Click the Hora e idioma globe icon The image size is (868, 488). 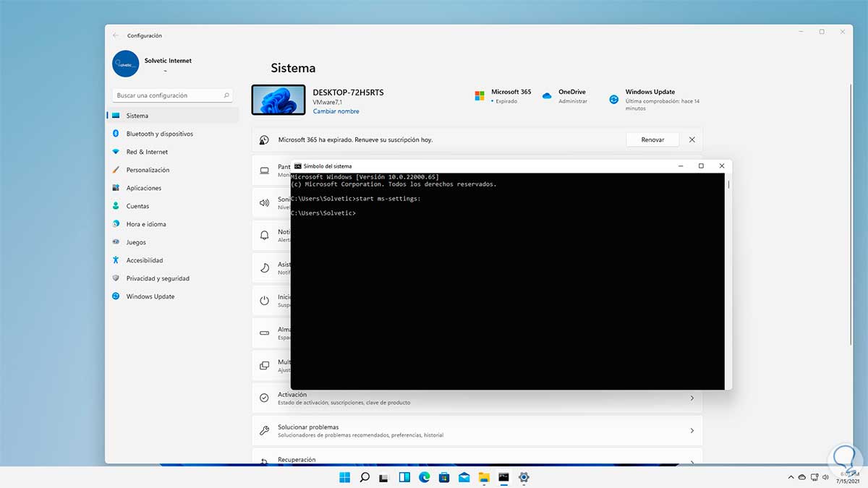(116, 224)
